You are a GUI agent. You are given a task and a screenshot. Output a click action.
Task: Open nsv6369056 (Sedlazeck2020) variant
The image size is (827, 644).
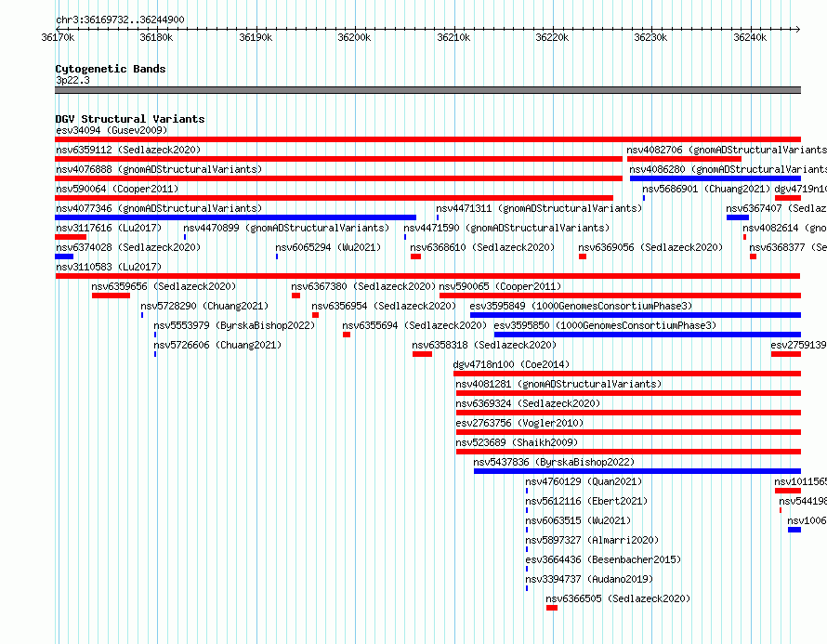[650, 247]
